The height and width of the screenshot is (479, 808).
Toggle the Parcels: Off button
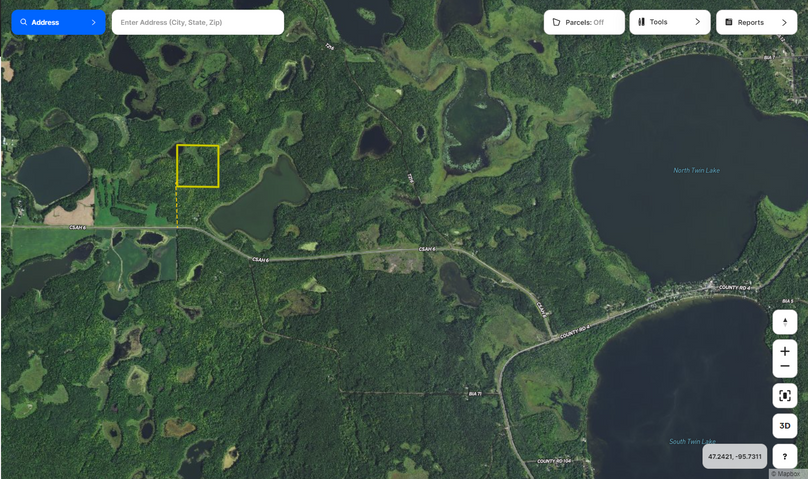[584, 22]
